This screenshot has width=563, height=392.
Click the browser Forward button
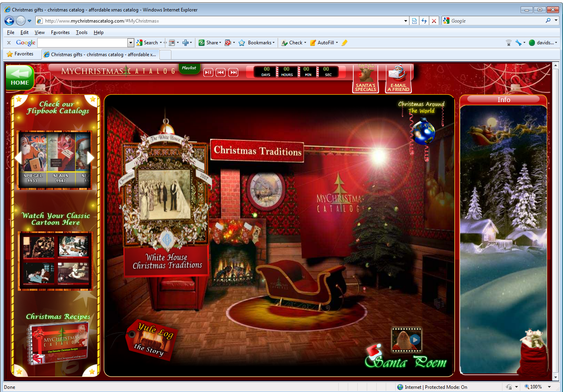pyautogui.click(x=21, y=21)
